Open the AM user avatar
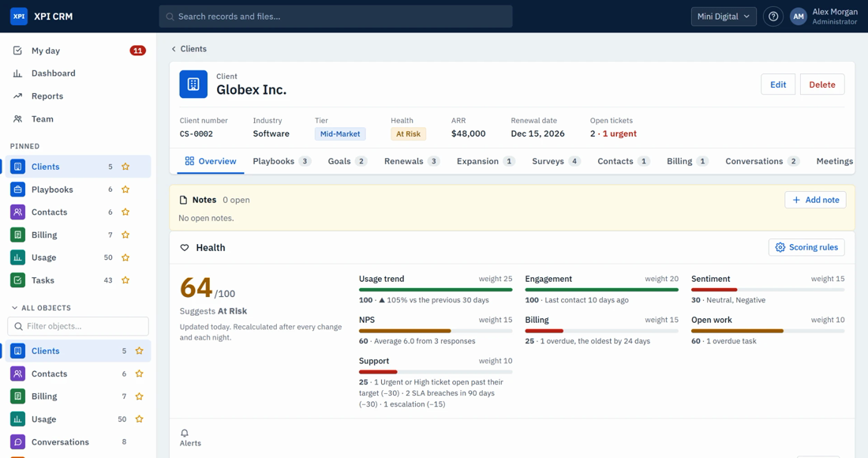868x458 pixels. click(798, 17)
